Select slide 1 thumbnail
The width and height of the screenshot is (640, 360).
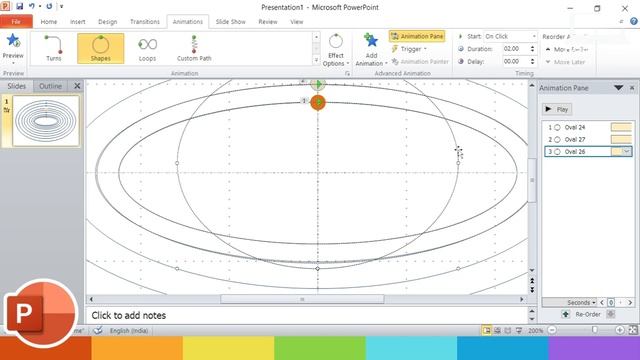46,121
